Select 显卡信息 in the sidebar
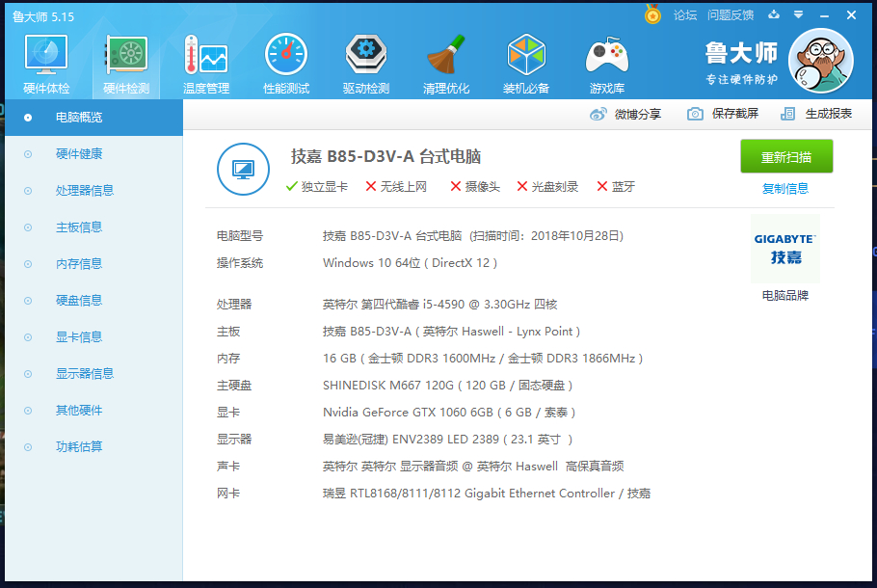877x588 pixels. [x=94, y=337]
